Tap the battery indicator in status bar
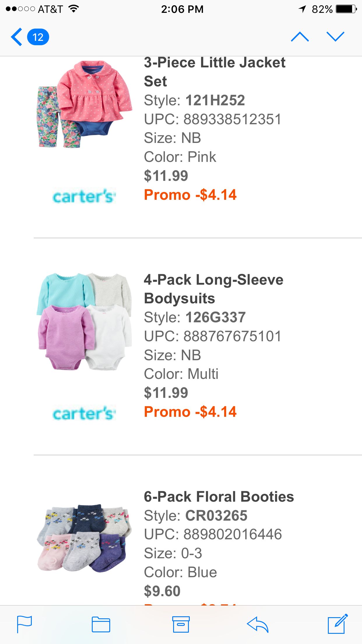Viewport: 362px width, 644px height. pyautogui.click(x=346, y=9)
